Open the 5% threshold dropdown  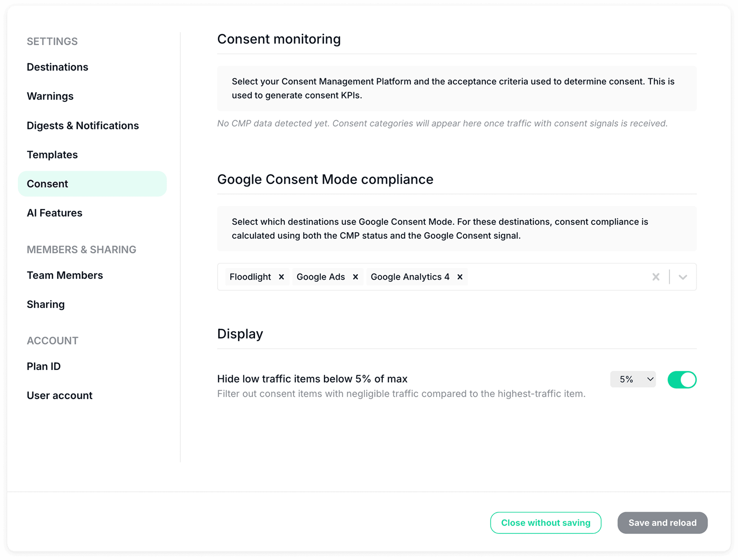pos(633,380)
